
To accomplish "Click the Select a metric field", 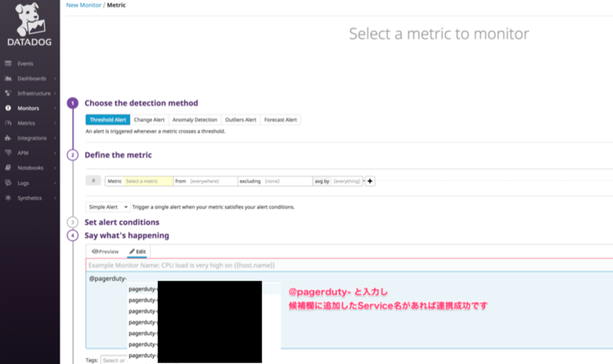I will coord(148,181).
